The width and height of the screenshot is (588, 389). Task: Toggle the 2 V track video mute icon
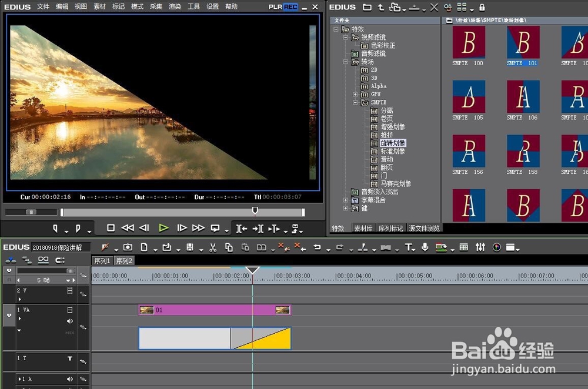[x=70, y=290]
